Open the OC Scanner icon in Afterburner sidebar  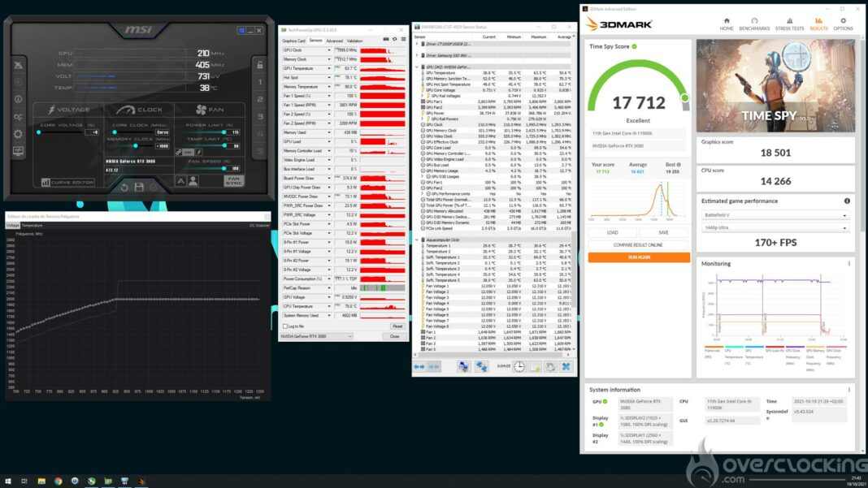point(18,117)
